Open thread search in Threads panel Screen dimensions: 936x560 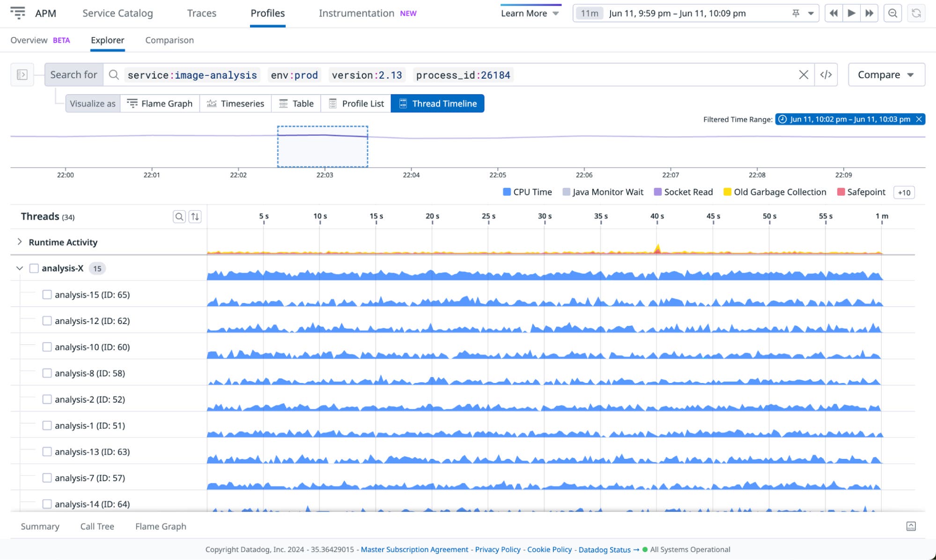(x=179, y=216)
